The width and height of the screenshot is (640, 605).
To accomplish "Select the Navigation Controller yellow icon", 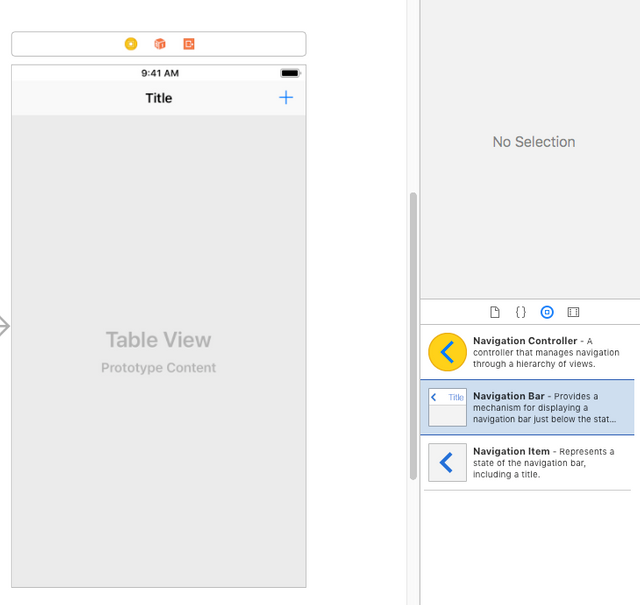I will click(x=447, y=352).
